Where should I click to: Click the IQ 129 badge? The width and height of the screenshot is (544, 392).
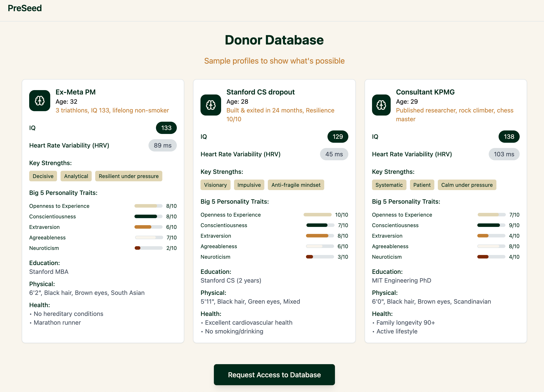pyautogui.click(x=338, y=137)
